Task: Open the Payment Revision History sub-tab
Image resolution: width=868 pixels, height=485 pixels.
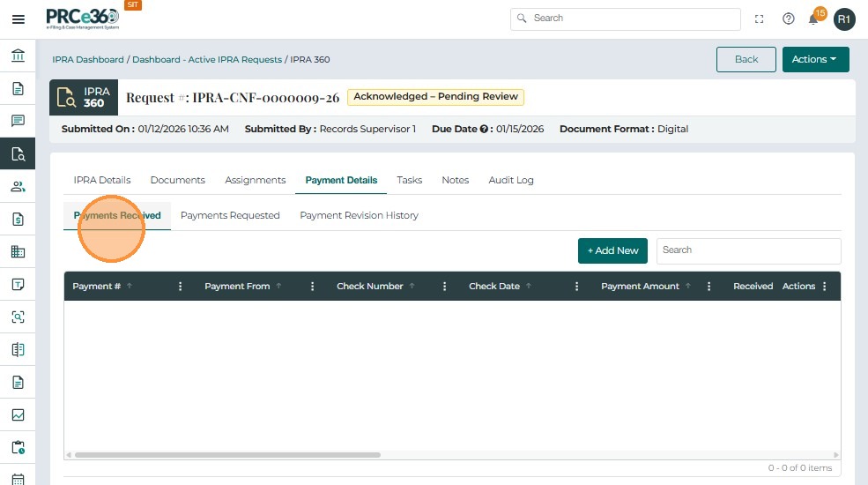Action: click(359, 215)
